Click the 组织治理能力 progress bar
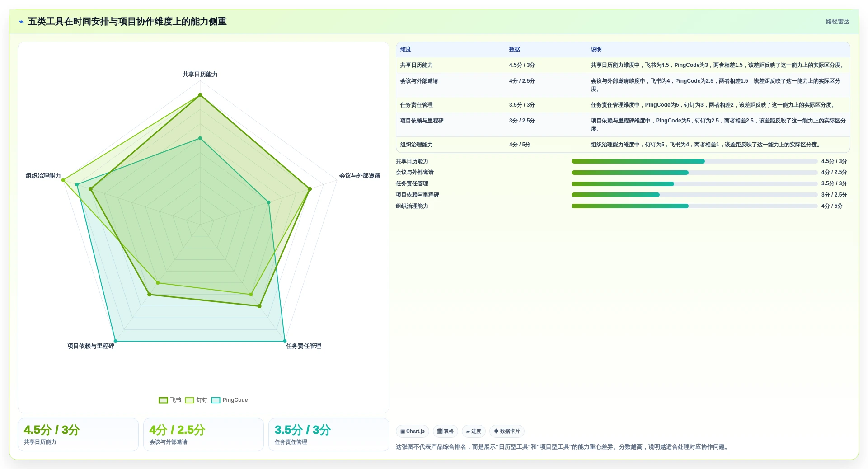Screen dimensions: 868x469 [694, 206]
